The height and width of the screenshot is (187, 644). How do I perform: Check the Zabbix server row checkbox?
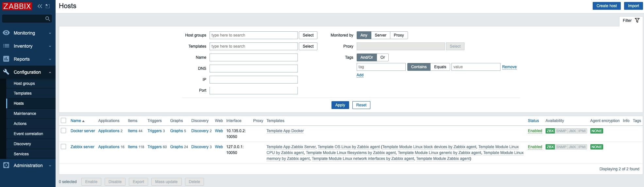pyautogui.click(x=63, y=147)
